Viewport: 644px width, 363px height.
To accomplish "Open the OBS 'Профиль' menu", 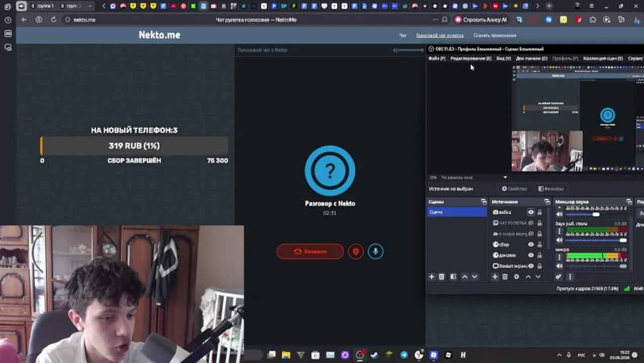I will 565,58.
